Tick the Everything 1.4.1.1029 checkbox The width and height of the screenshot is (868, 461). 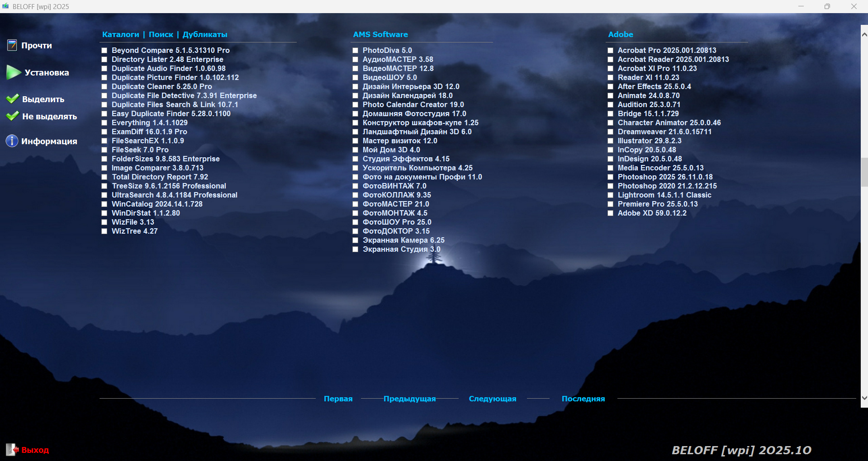104,123
